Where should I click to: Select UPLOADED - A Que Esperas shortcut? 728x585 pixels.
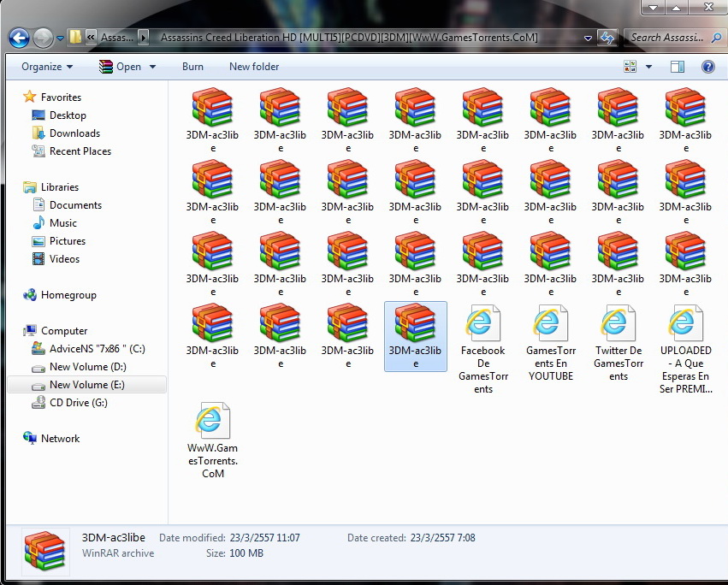pyautogui.click(x=686, y=349)
